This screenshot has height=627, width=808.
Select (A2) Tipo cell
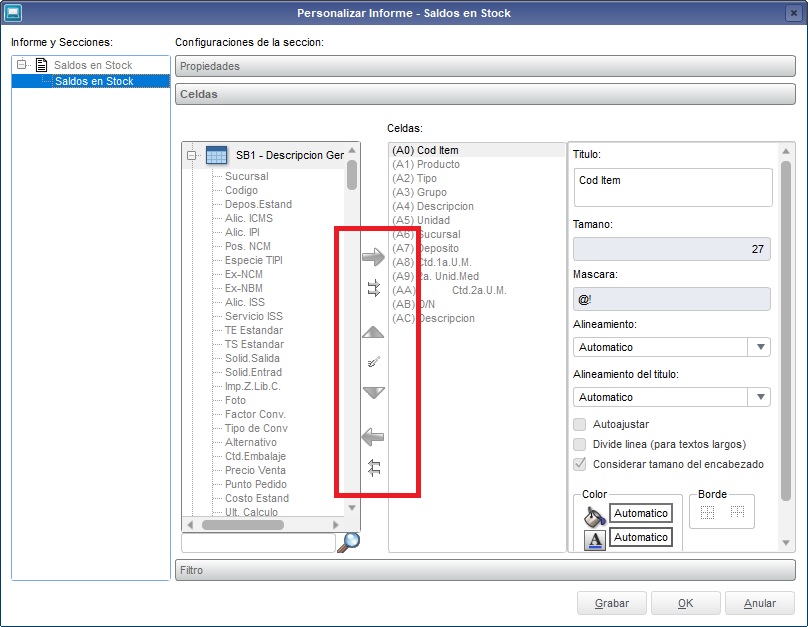click(x=414, y=178)
